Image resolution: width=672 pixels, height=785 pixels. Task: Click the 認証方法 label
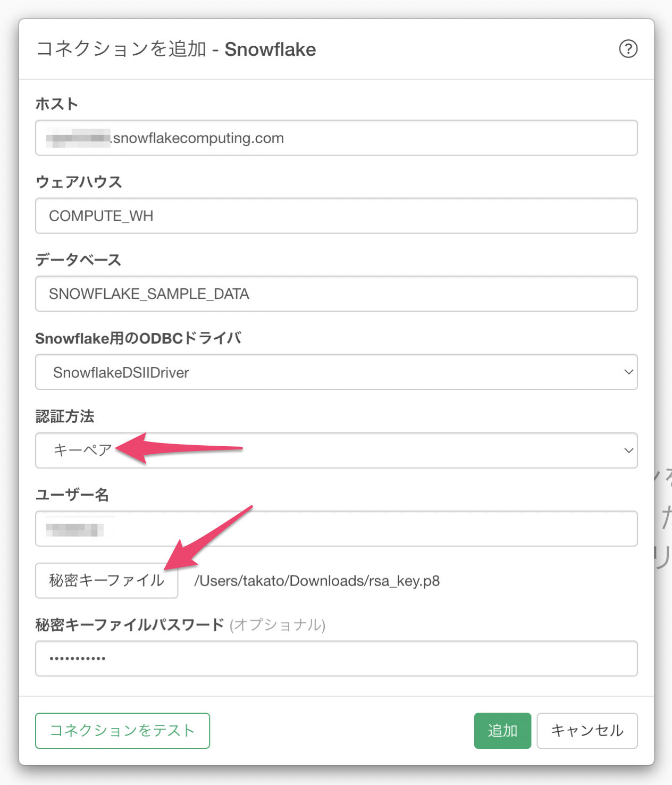pos(65,416)
